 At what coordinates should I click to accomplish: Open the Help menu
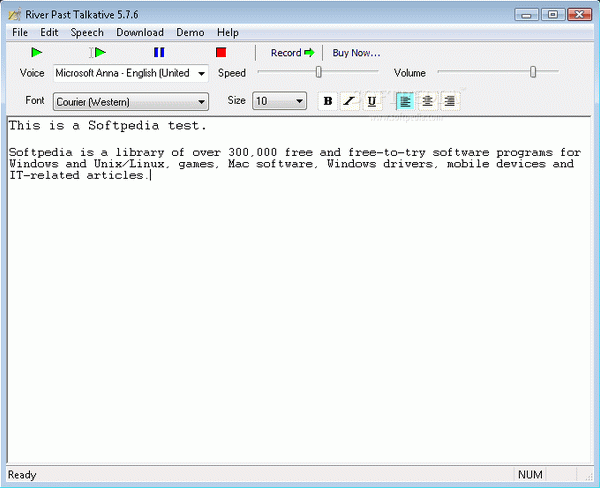point(228,33)
